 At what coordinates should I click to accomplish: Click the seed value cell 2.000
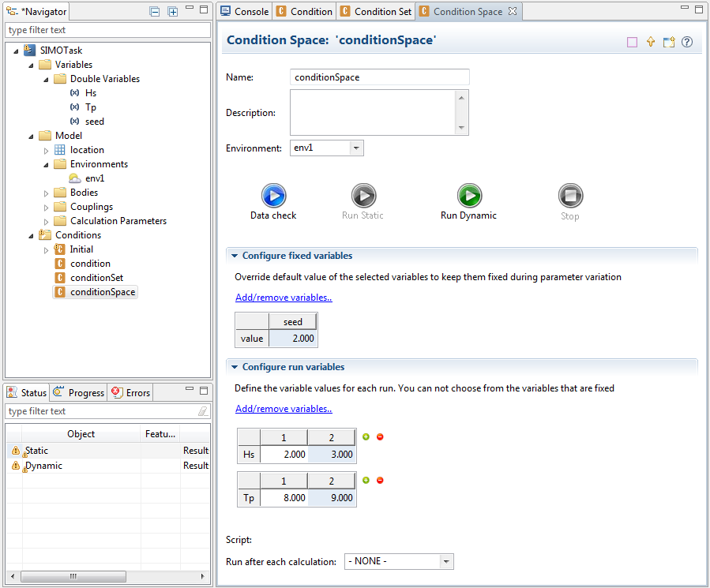point(293,338)
